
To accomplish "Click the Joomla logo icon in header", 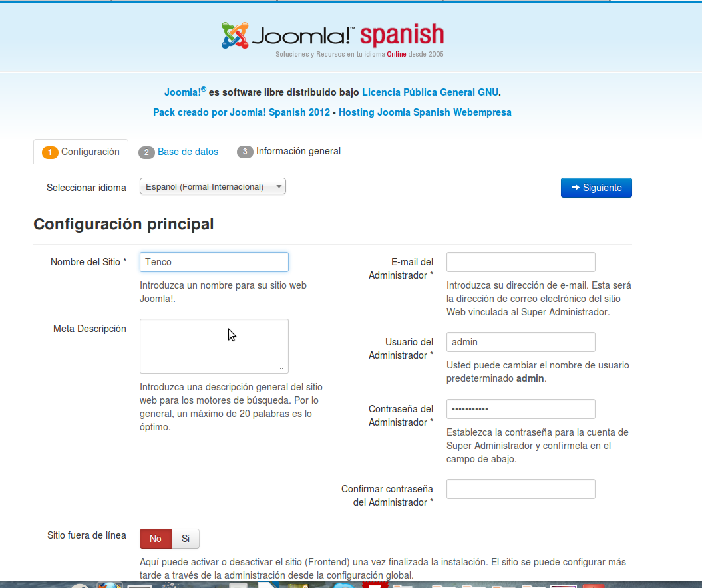I will (235, 35).
